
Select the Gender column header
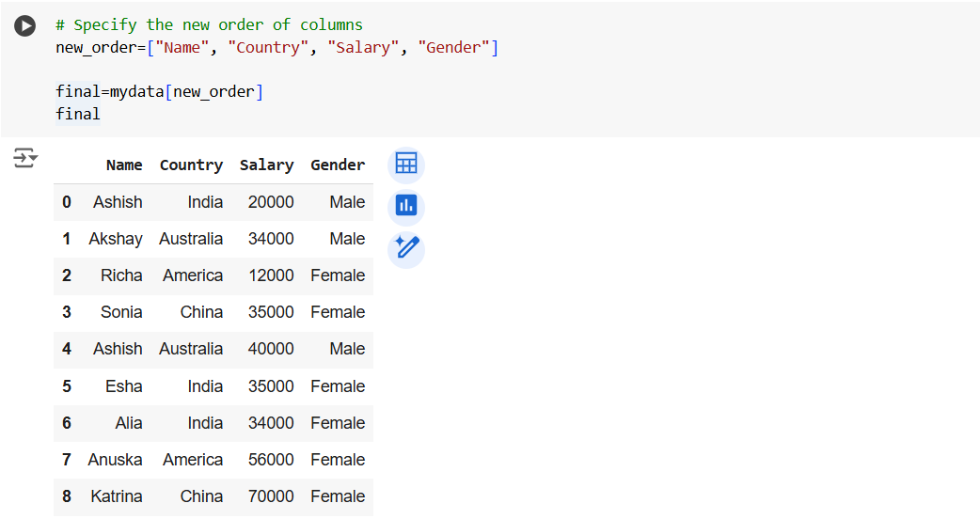pyautogui.click(x=337, y=165)
